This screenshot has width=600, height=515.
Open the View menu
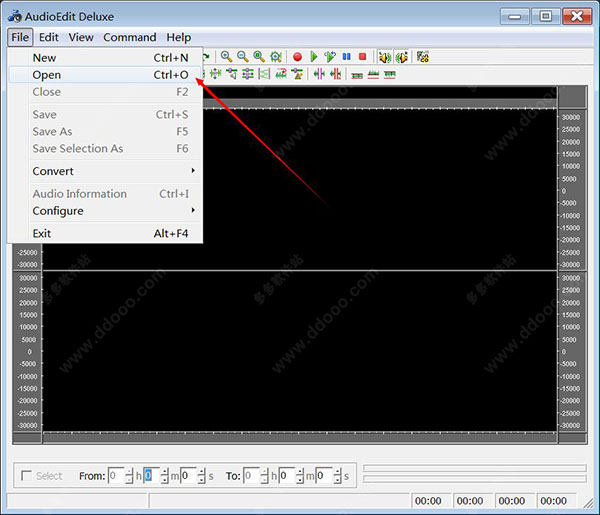81,37
